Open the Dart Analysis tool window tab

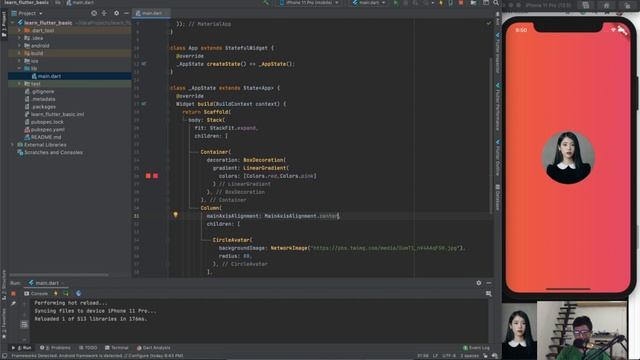coord(153,348)
